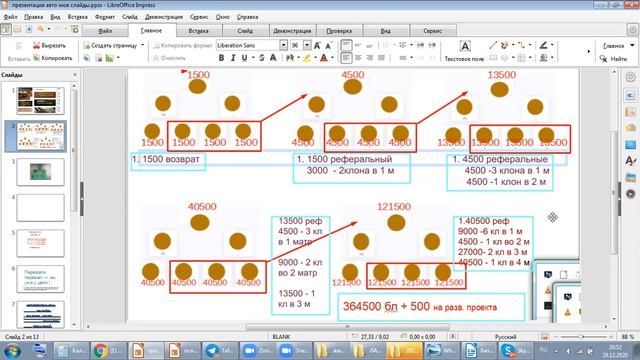Open Создать страницу dropdown arrow
The image size is (640, 360).
pyautogui.click(x=142, y=45)
